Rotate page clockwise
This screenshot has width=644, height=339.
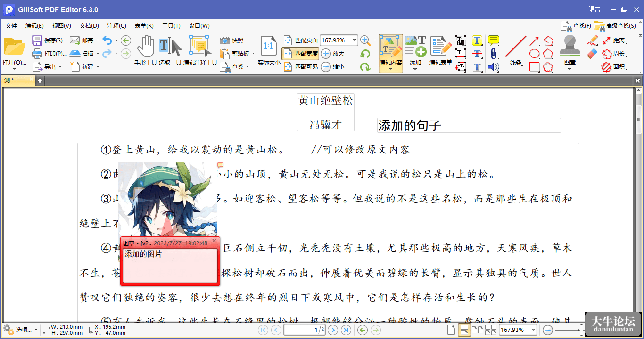point(365,67)
